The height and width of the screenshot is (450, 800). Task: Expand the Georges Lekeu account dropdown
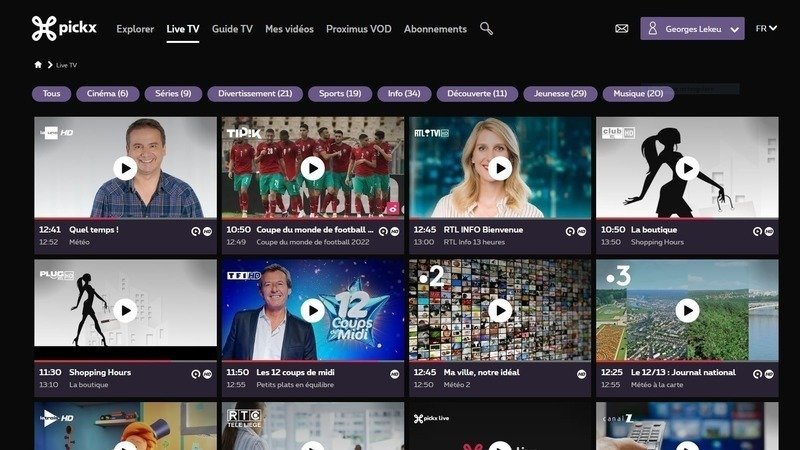[x=692, y=29]
